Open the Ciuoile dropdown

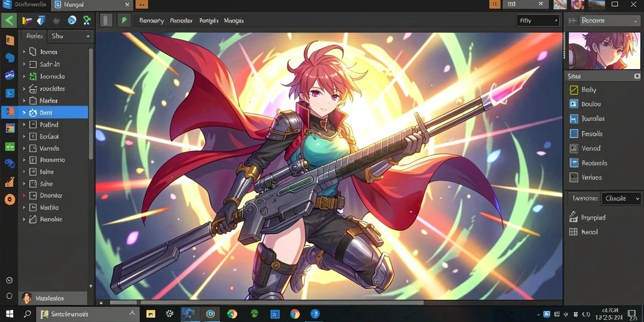click(x=621, y=198)
